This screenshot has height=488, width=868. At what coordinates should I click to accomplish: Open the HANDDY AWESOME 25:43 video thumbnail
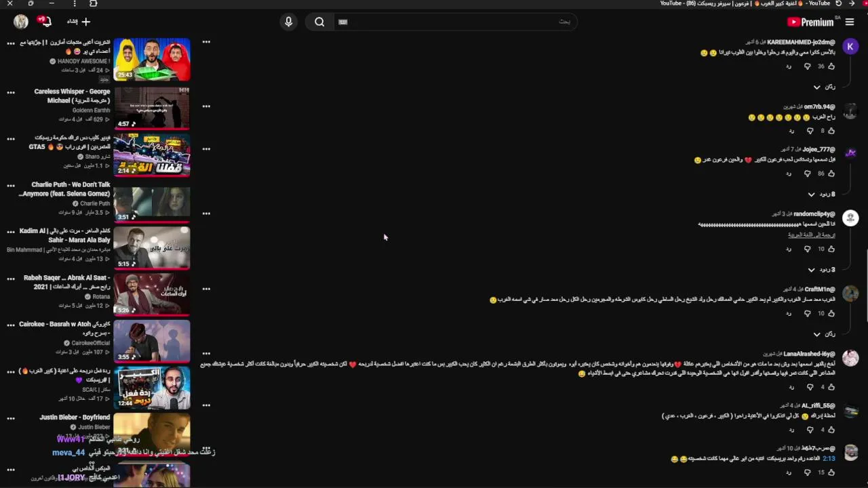point(152,60)
